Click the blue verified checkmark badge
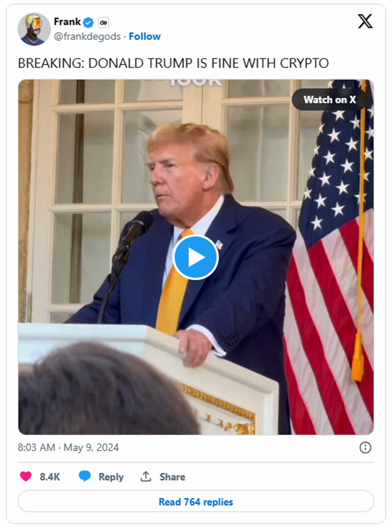 [x=88, y=23]
